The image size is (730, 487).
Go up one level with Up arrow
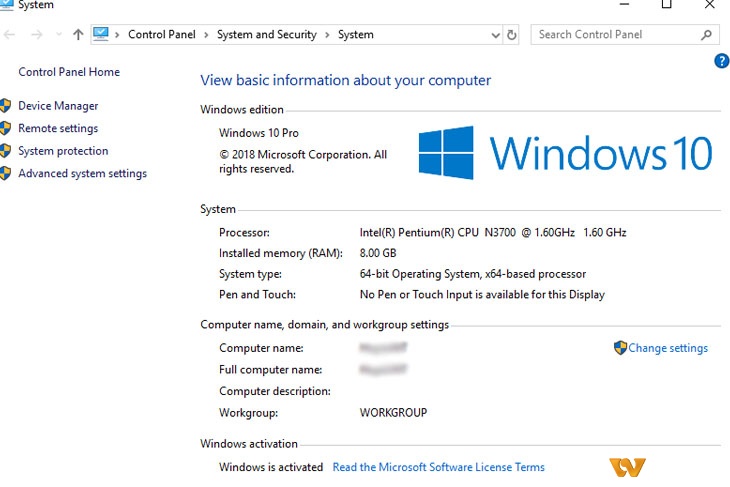tap(77, 35)
